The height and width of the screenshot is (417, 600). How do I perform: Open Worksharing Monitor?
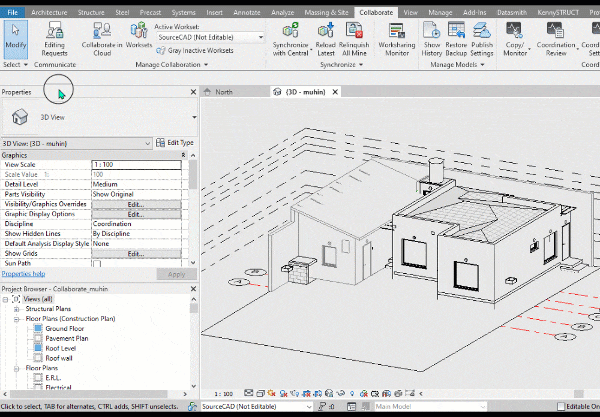click(x=397, y=39)
